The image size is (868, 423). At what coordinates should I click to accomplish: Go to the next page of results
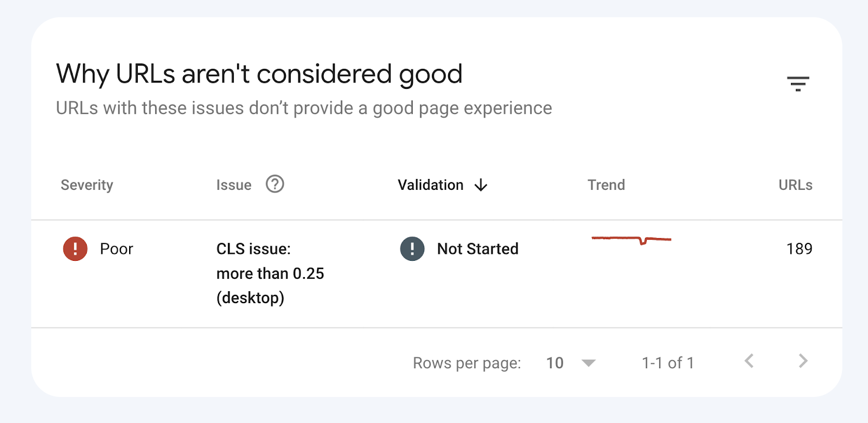click(x=803, y=361)
